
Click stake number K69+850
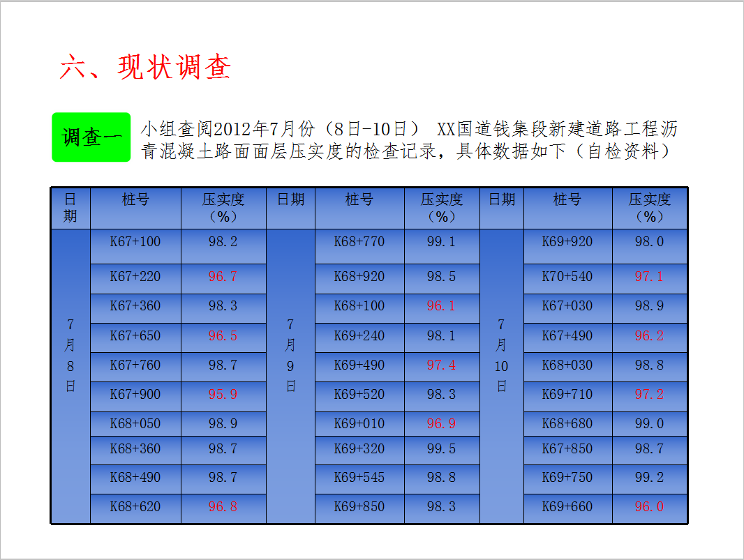pos(359,507)
